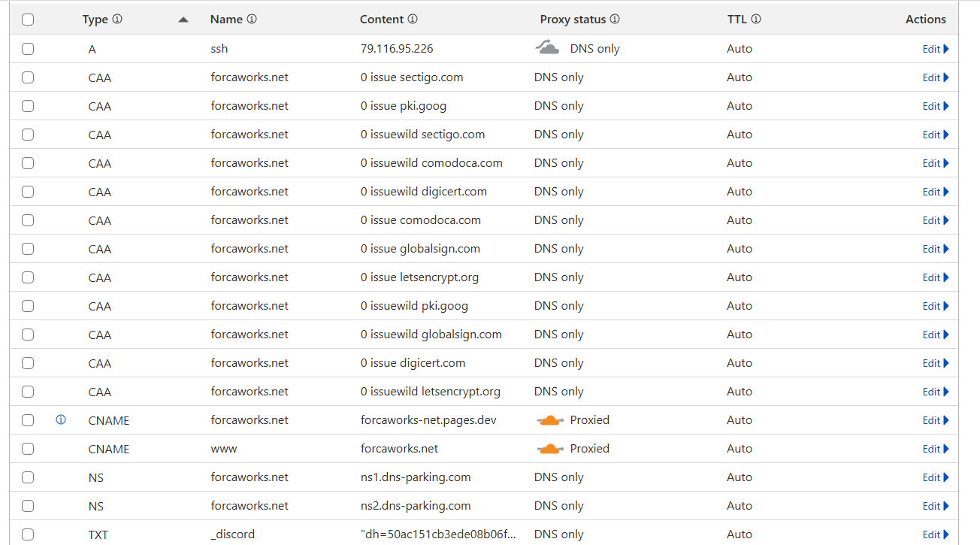
Task: Click the info icon next to TTL header
Action: click(756, 20)
